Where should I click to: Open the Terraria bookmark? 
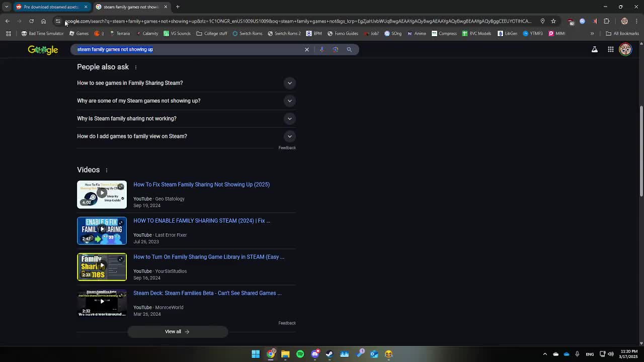click(x=119, y=34)
